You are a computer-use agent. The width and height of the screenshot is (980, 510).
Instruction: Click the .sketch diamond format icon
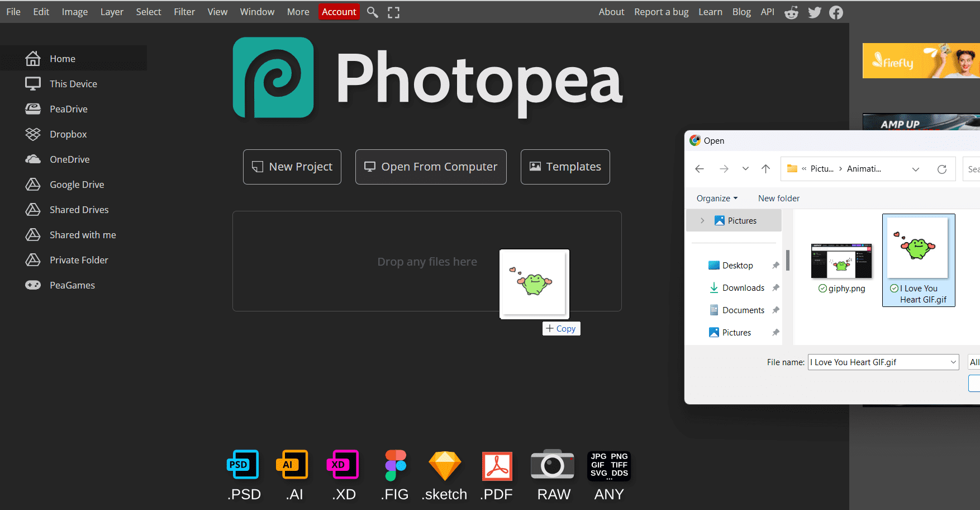pos(445,465)
